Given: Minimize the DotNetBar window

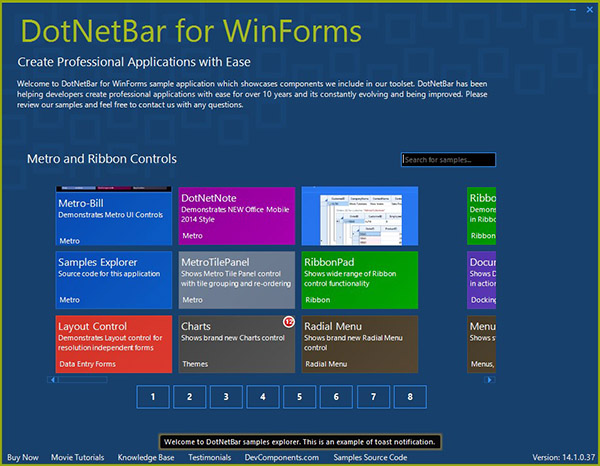Looking at the screenshot, I should coord(573,10).
